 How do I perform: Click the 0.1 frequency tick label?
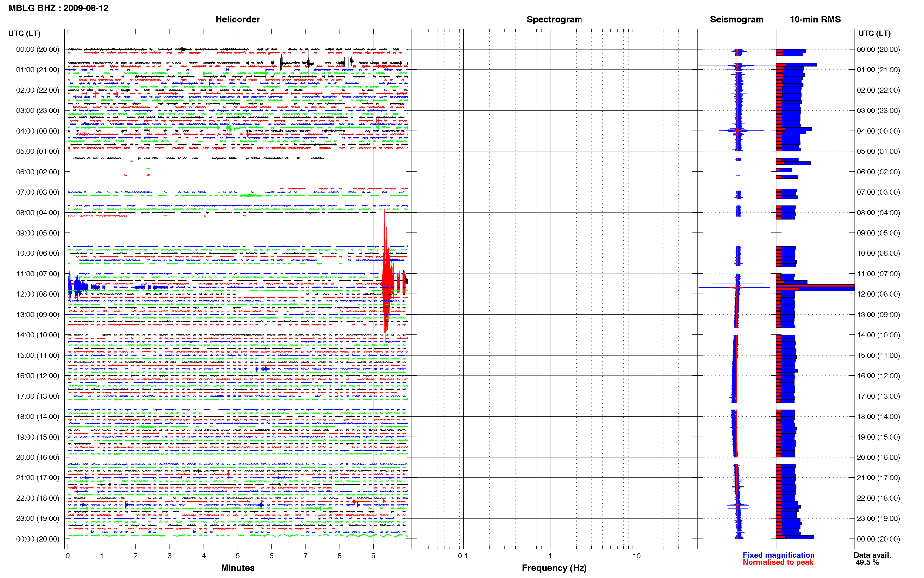pos(462,556)
